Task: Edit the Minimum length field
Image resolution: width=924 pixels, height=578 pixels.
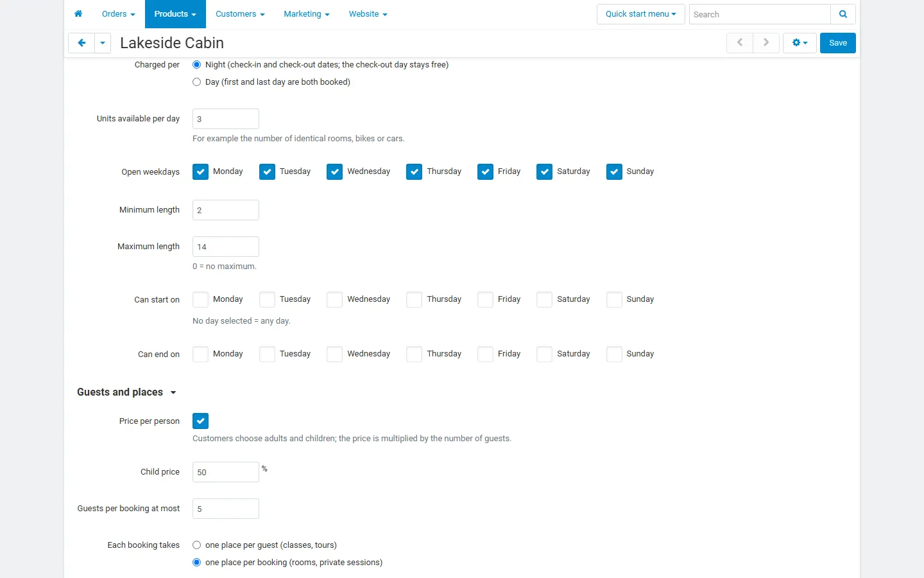Action: click(226, 210)
